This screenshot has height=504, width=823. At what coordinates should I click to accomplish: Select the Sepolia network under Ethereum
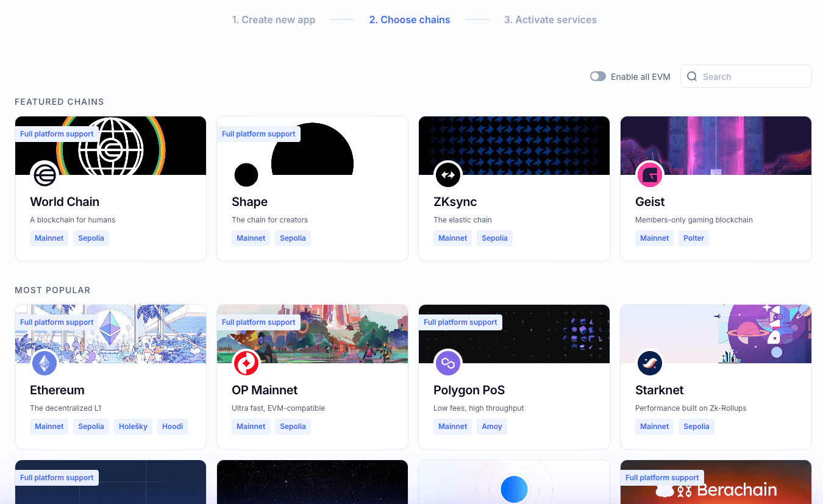tap(91, 427)
